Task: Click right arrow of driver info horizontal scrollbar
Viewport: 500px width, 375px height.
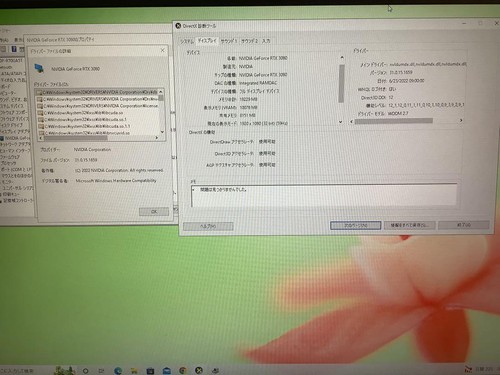Action: (x=461, y=120)
